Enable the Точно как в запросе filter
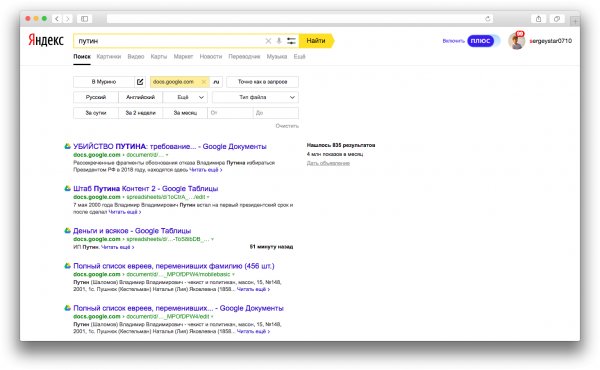The width and height of the screenshot is (600, 370). (262, 82)
